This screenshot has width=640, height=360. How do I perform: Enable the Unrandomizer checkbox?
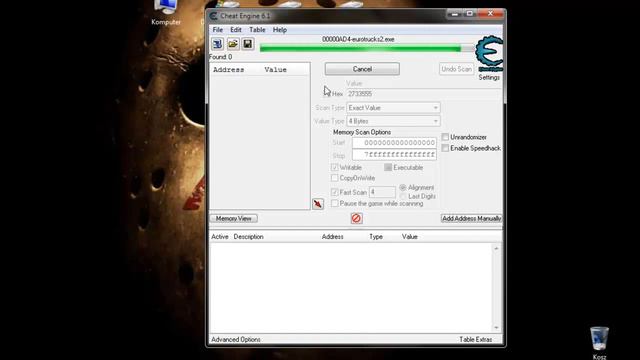click(445, 137)
